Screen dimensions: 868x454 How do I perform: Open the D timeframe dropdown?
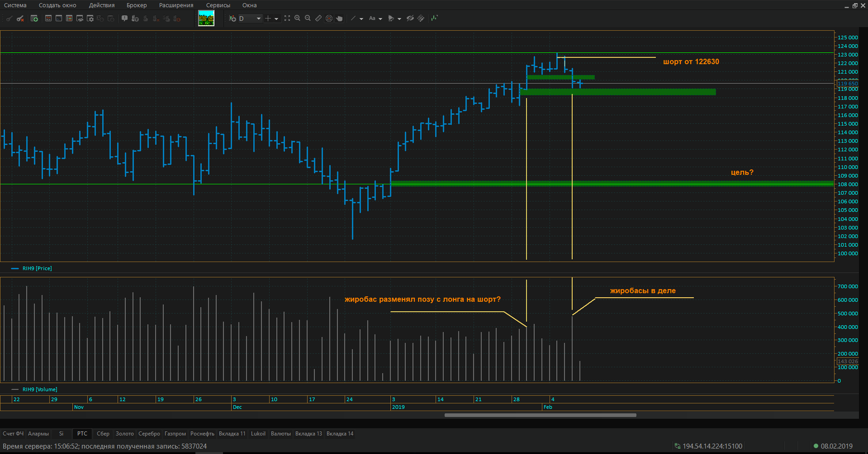tap(250, 18)
